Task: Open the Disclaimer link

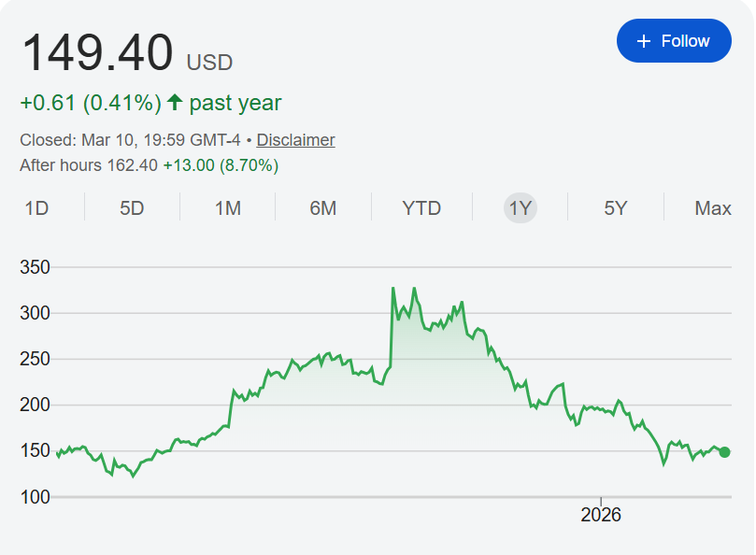Action: pyautogui.click(x=295, y=140)
